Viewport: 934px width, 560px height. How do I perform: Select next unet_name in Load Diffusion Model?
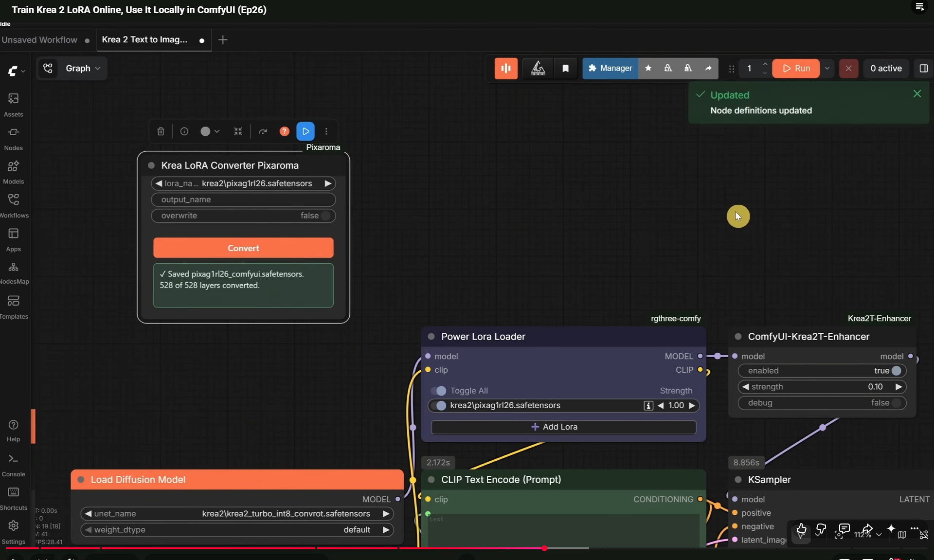coord(386,514)
